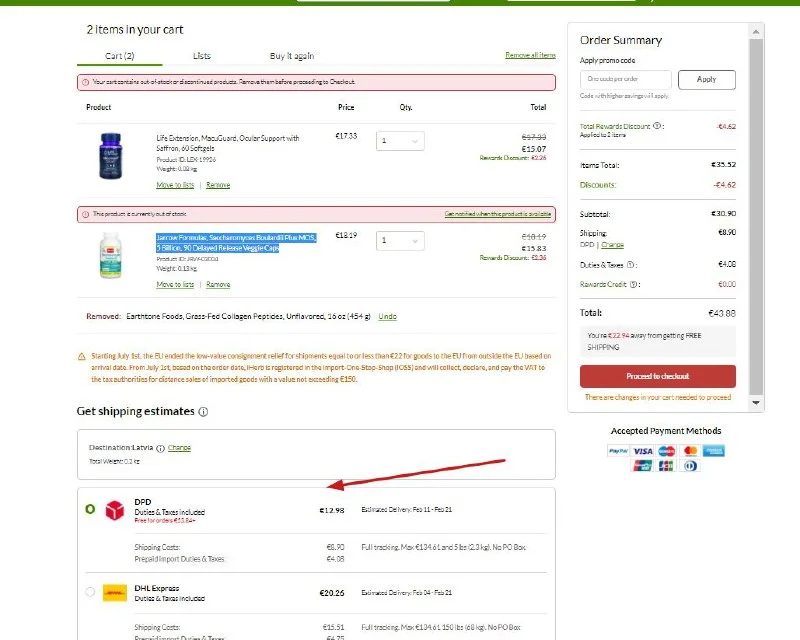Viewport: 800px width, 640px height.
Task: Open the Life Extension MacuGuard product thumbnail
Action: [109, 156]
